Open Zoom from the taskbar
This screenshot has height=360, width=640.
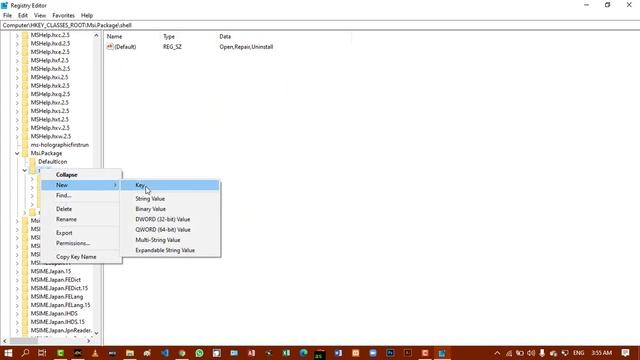point(373,353)
